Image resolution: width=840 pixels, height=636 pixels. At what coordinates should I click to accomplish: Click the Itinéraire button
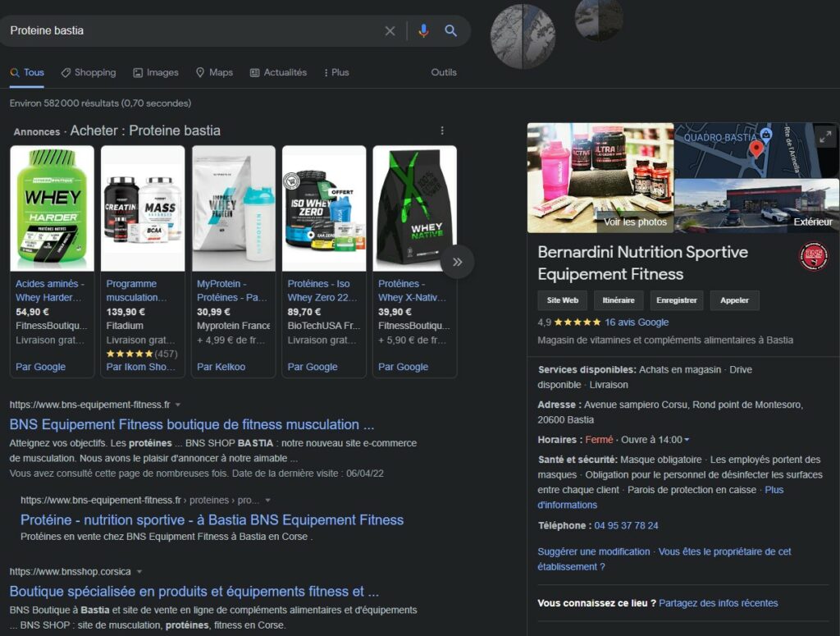(619, 300)
